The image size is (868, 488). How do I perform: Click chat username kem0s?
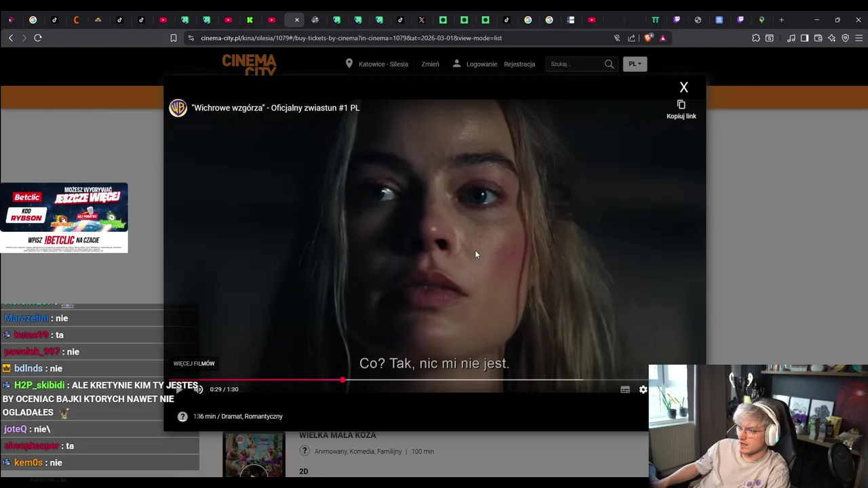coord(28,462)
